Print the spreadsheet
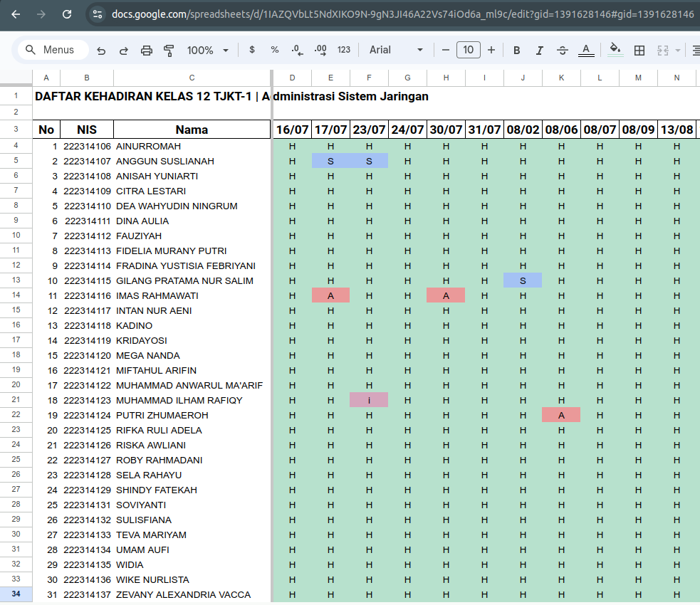Screen dimensions: 700x605 click(x=147, y=50)
